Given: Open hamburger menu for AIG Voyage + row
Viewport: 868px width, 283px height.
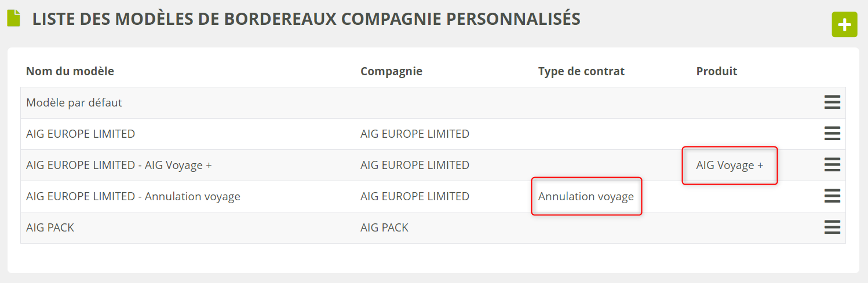Looking at the screenshot, I should 832,165.
